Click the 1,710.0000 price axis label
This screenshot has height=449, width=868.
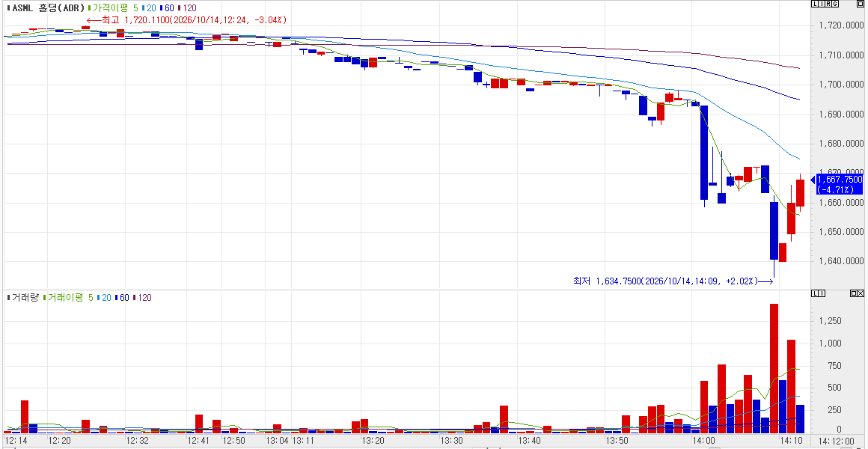(841, 55)
